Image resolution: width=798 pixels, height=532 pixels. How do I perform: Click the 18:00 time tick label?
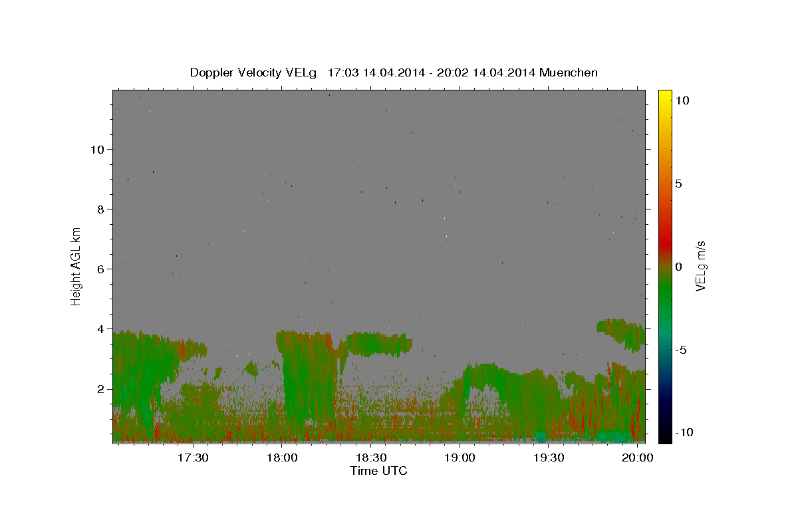282,458
